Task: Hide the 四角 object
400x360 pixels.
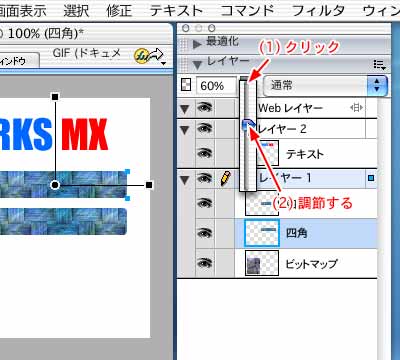Action: point(205,233)
